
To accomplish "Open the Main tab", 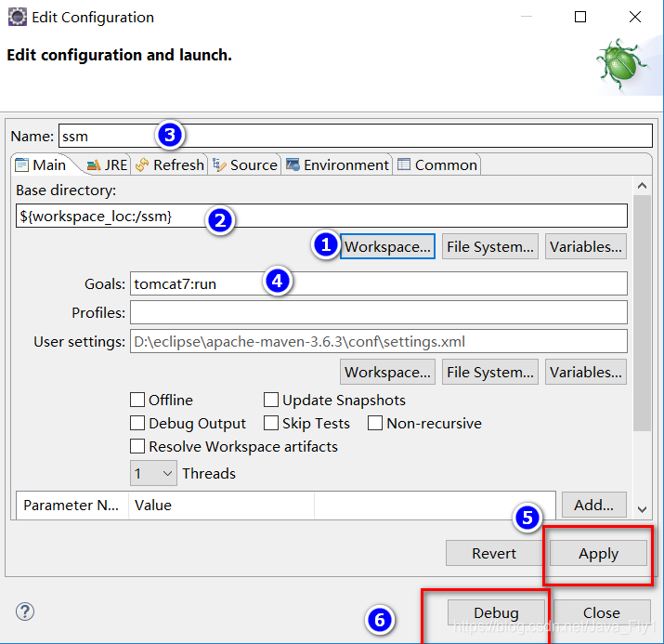I will pyautogui.click(x=41, y=164).
